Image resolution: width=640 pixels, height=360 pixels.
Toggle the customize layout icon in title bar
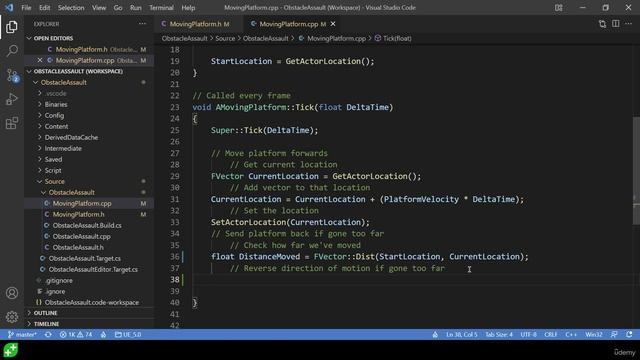pyautogui.click(x=558, y=8)
